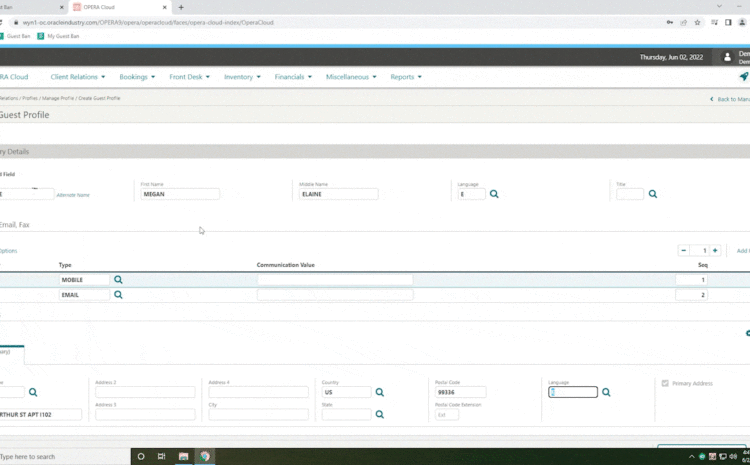This screenshot has height=465, width=750.
Task: Open the Guest Ban bookmark
Action: pyautogui.click(x=14, y=36)
